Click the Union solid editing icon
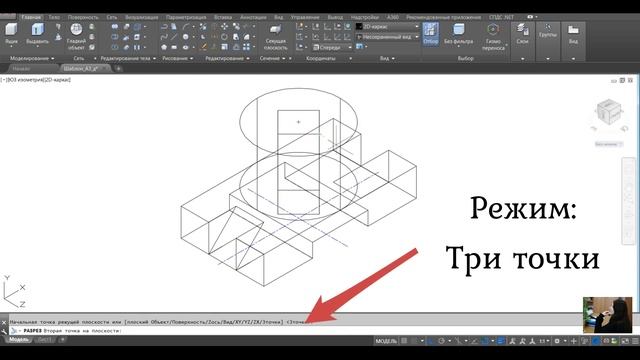Viewport: 640px width, 360px height. tap(115, 27)
